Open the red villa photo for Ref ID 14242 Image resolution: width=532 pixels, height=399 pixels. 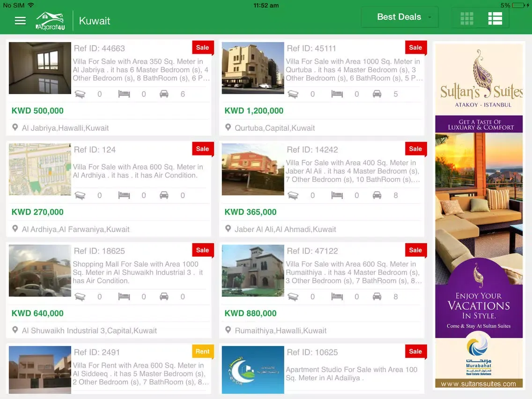pos(253,170)
